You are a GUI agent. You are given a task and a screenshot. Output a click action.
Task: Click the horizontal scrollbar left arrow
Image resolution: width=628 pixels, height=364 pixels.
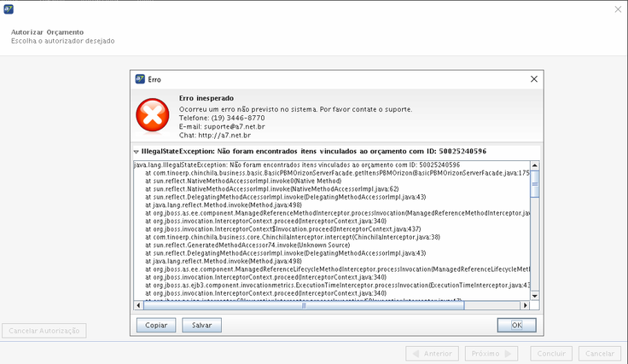tap(139, 305)
